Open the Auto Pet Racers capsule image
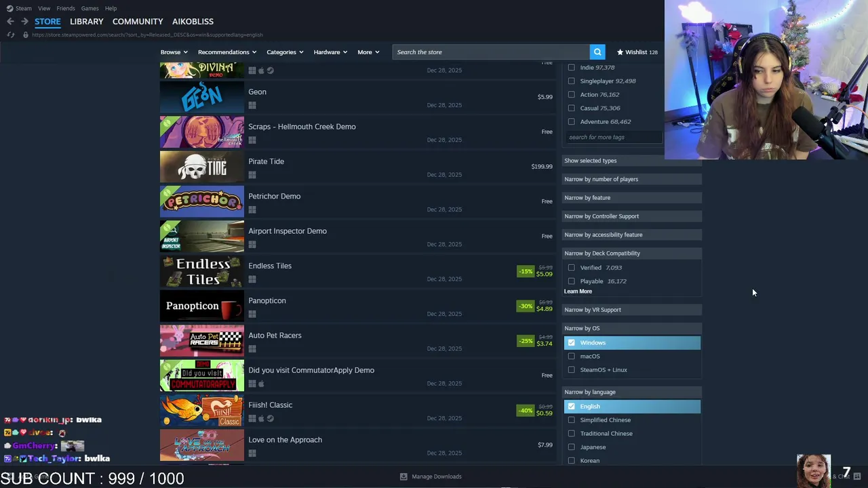Screen dimensions: 868x488 [x=202, y=341]
